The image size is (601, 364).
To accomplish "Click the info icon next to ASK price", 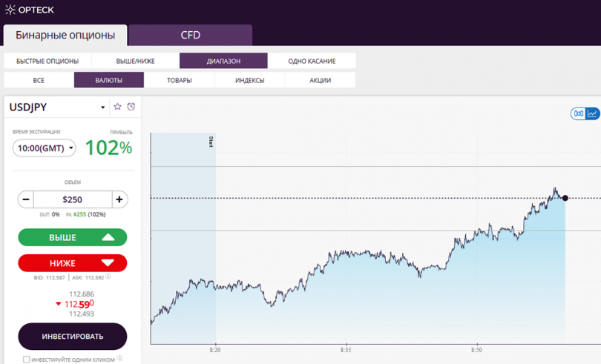I will tap(108, 277).
